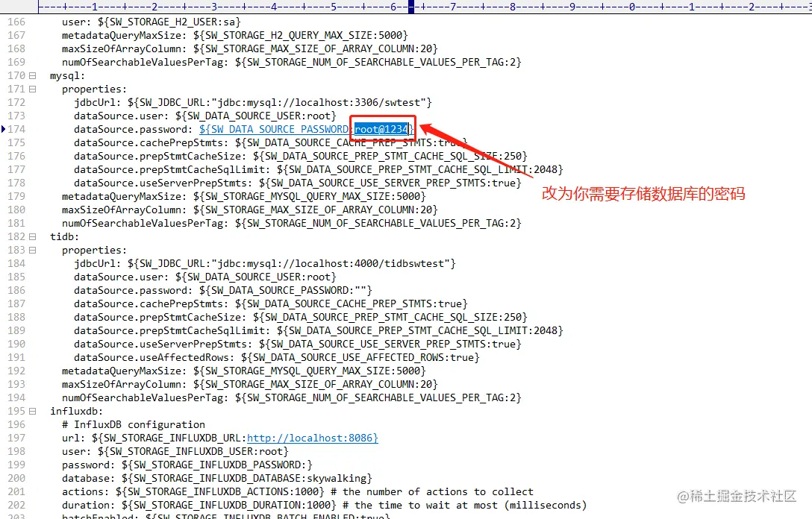The image size is (812, 519).
Task: Open the http://localhost:8086 link
Action: coord(312,438)
